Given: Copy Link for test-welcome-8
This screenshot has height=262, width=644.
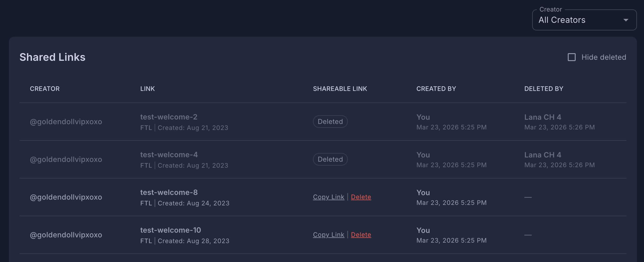Looking at the screenshot, I should tap(328, 197).
